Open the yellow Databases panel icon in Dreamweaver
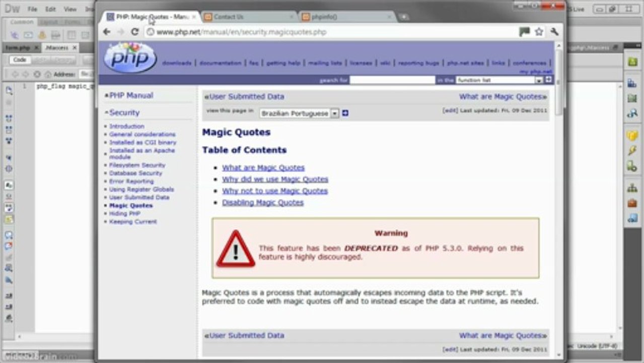 click(632, 136)
